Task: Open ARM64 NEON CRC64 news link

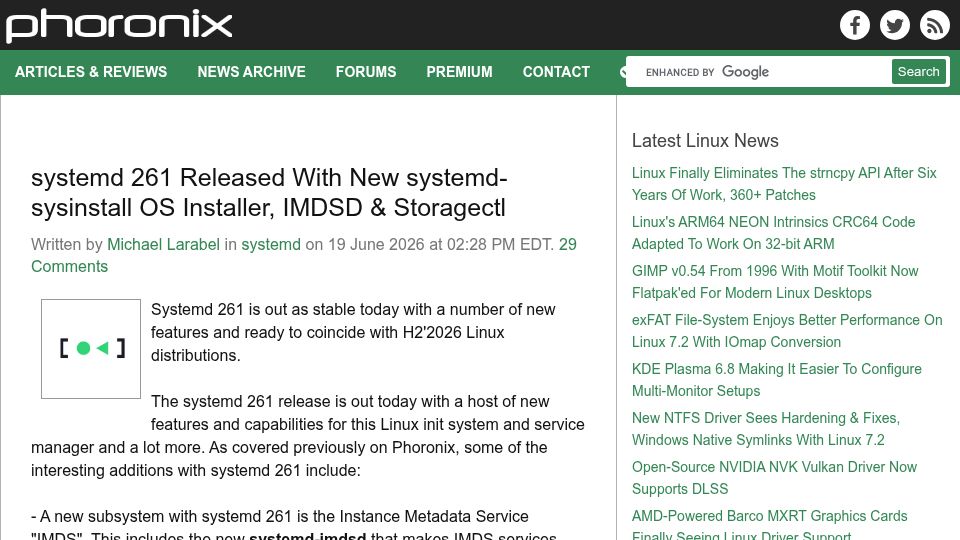Action: click(x=773, y=233)
